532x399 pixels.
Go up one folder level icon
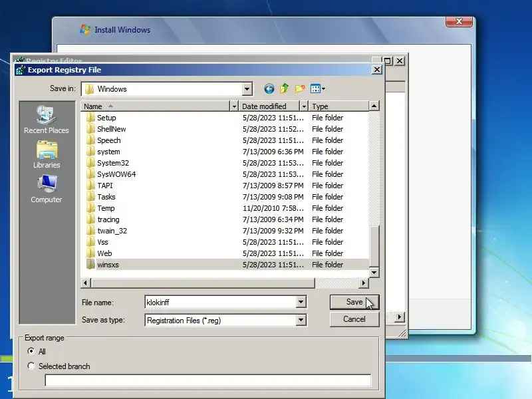(285, 89)
